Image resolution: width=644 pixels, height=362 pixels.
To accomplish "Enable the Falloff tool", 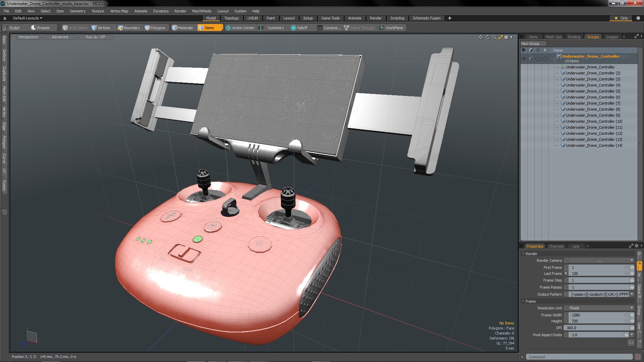I will pos(299,28).
